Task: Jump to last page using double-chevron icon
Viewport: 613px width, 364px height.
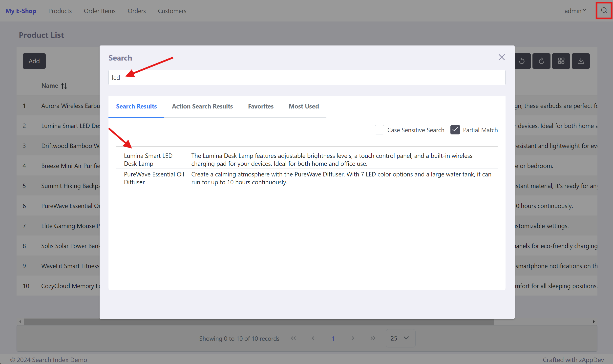Action: pos(373,338)
